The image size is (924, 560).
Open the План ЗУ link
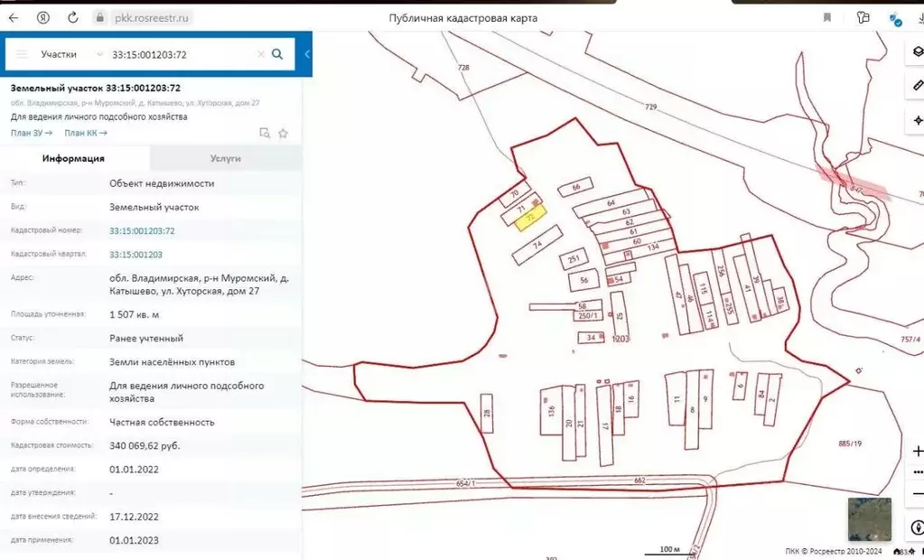coord(32,133)
